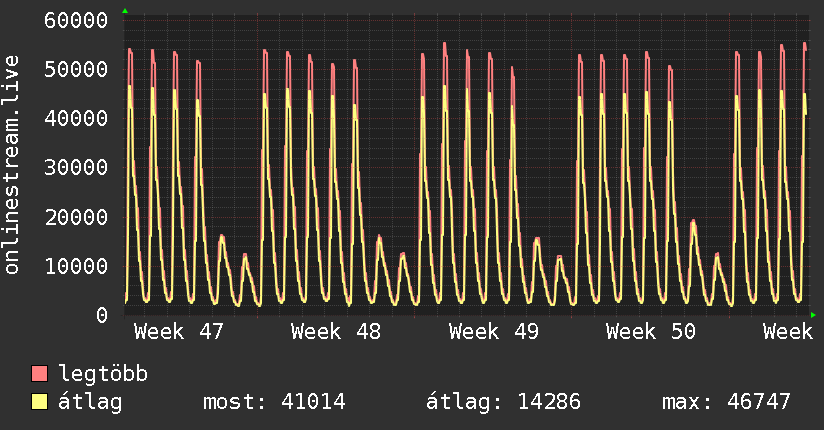Click the 60000 y-axis label
The width and height of the screenshot is (824, 430).
click(76, 21)
